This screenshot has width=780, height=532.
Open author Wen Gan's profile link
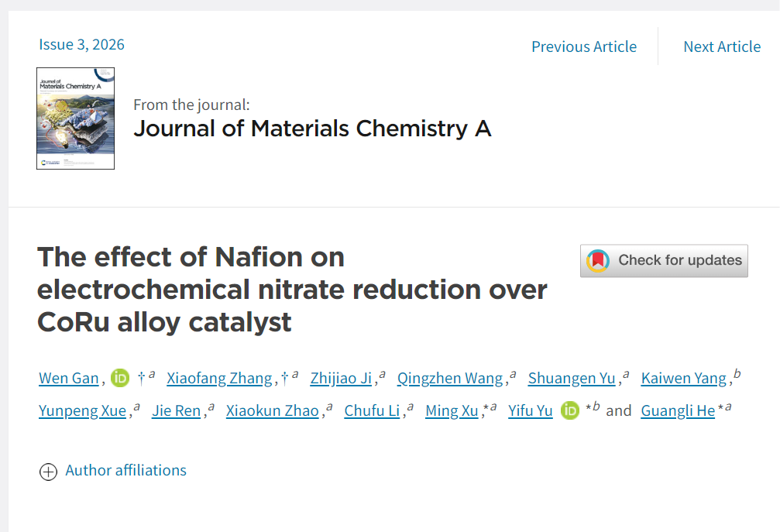click(69, 379)
